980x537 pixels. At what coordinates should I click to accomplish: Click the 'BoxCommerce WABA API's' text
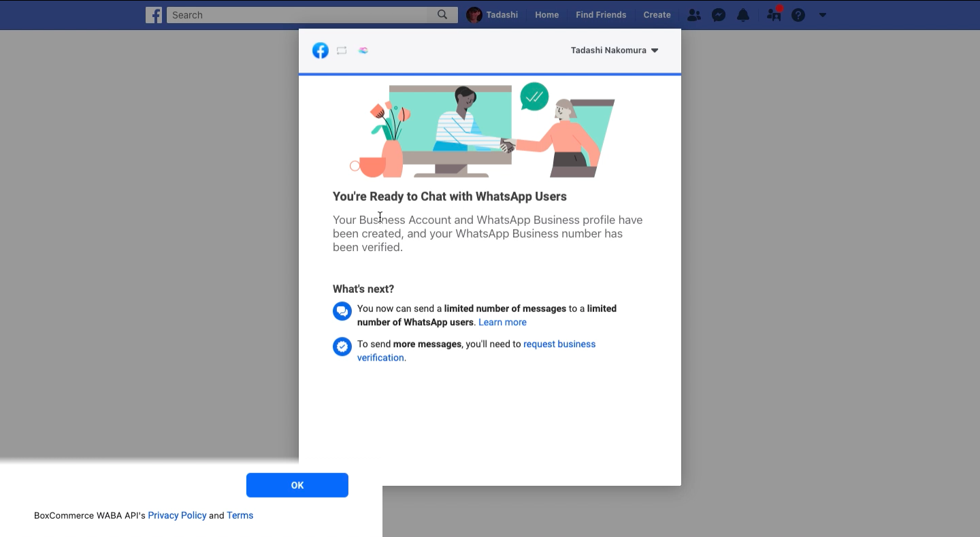click(90, 515)
